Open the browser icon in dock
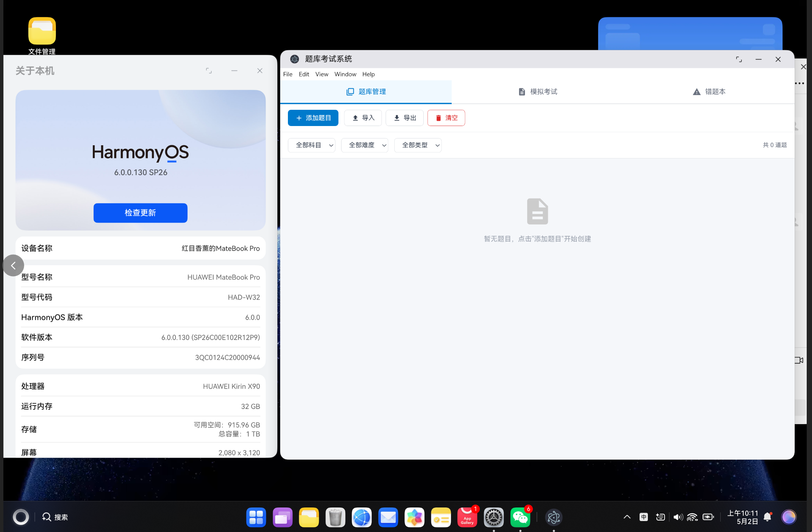The image size is (812, 532). tap(361, 517)
